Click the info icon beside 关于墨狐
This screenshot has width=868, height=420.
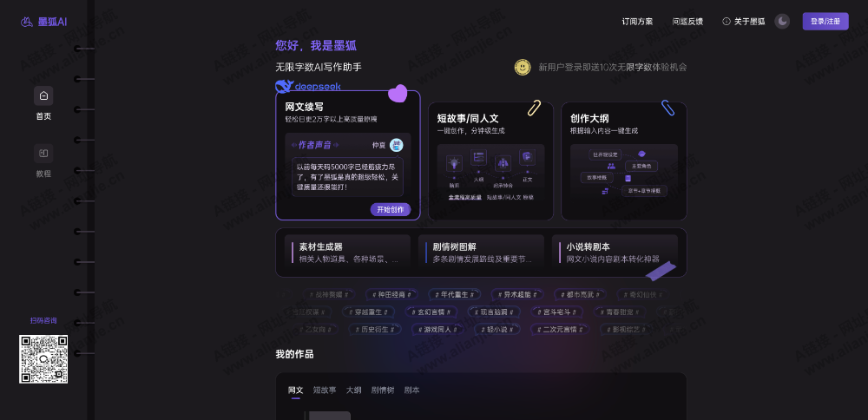click(727, 22)
